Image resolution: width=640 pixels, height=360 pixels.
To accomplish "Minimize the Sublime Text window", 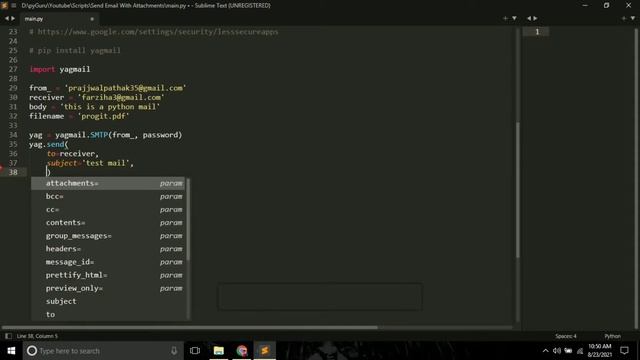I will (x=585, y=5).
